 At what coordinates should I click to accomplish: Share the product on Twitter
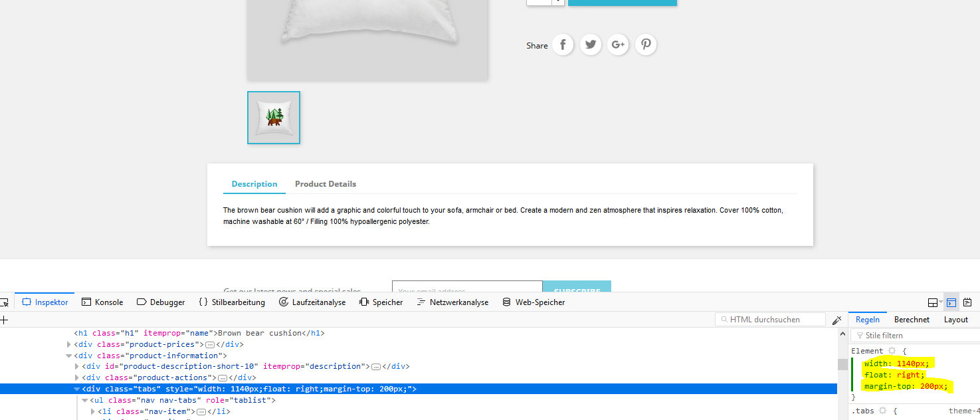coord(591,45)
